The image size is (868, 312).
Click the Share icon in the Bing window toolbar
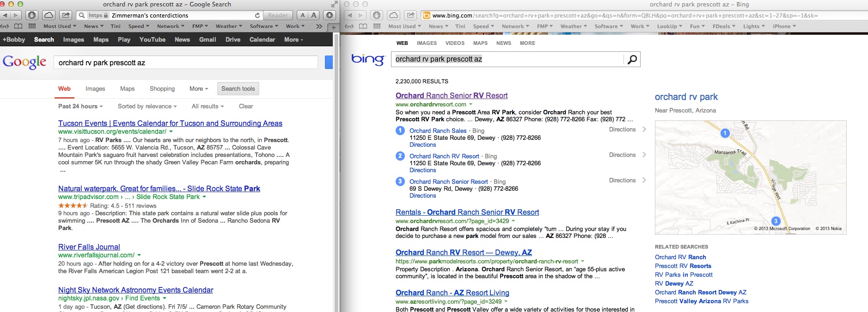pos(410,15)
